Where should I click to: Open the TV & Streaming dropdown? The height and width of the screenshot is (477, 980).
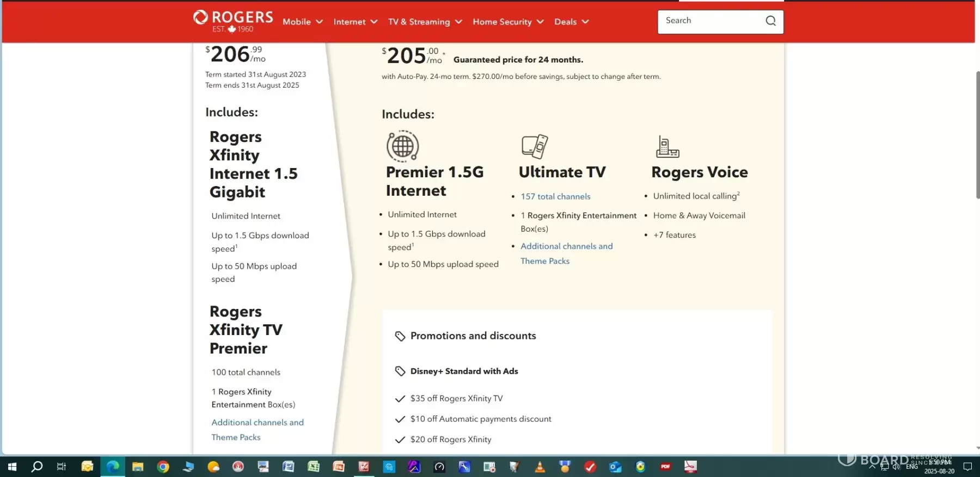click(425, 22)
